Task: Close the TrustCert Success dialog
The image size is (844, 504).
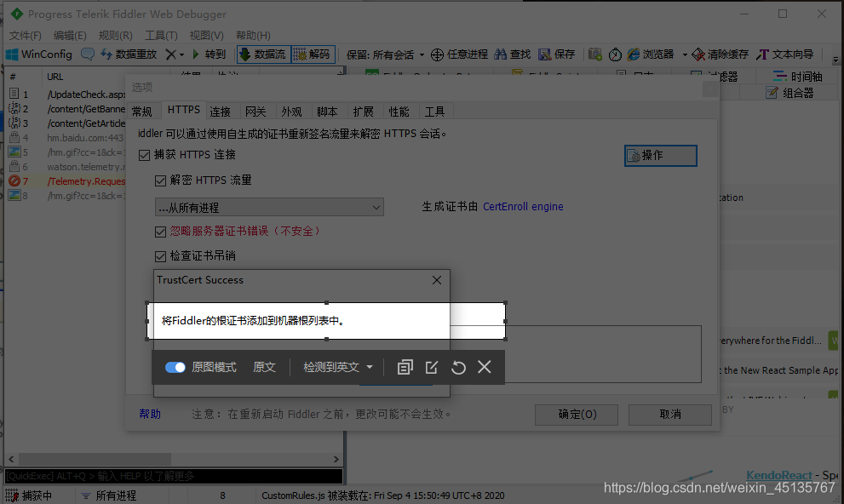Action: [x=437, y=280]
